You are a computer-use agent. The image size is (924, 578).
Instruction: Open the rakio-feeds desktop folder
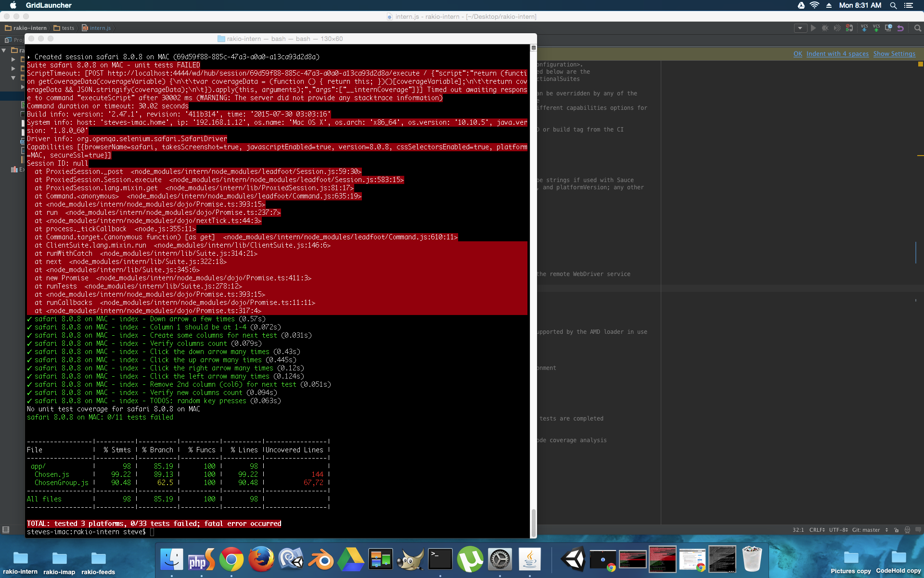(98, 563)
